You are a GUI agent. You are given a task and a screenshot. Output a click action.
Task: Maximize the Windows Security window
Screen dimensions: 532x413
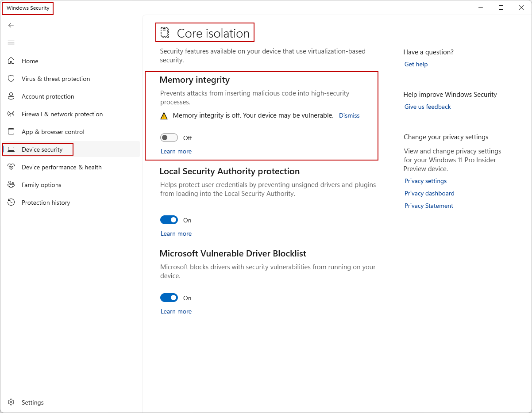[x=501, y=8]
